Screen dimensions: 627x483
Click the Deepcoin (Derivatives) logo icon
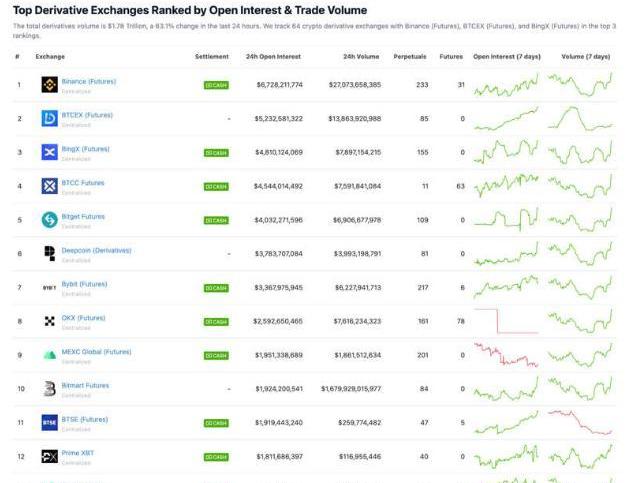(49, 253)
